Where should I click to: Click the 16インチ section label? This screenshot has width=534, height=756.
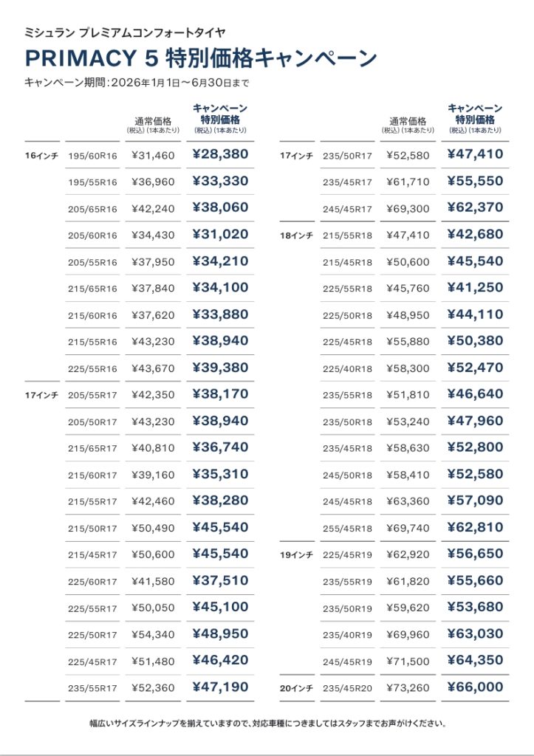tap(41, 156)
